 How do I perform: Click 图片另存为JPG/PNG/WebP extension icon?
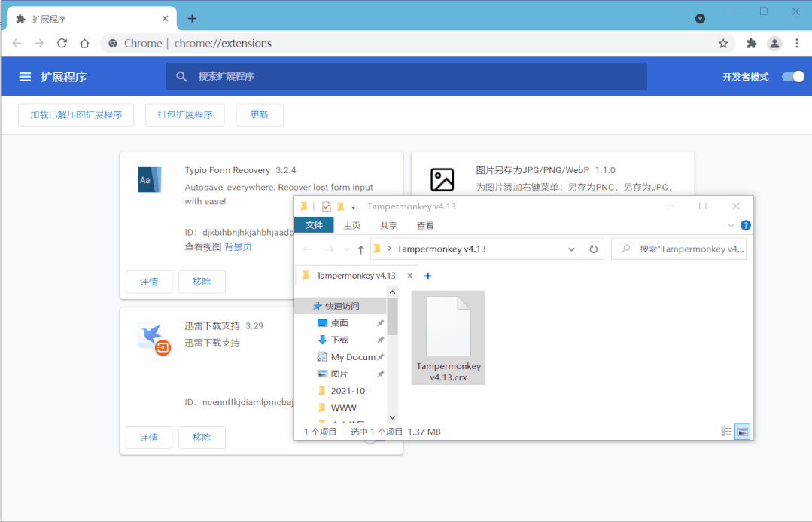(x=442, y=180)
